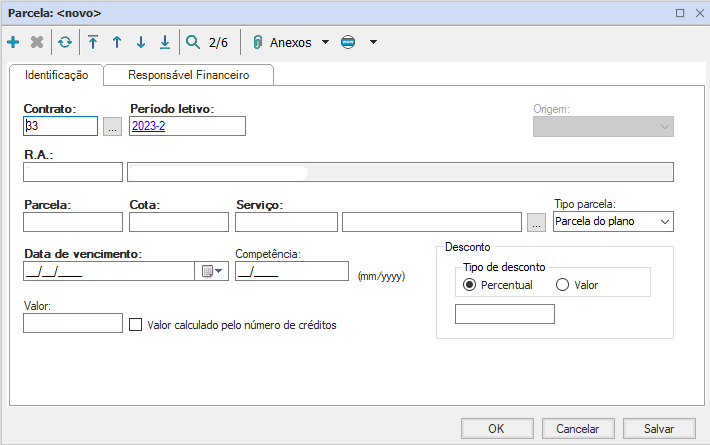710x445 pixels.
Task: Select the Percentual discount radio button
Action: coord(470,285)
